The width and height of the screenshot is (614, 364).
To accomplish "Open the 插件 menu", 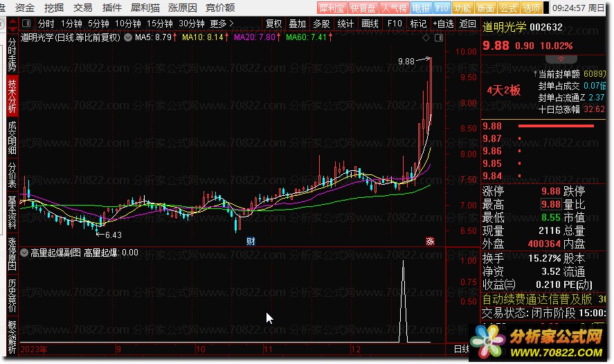I will pos(111,8).
